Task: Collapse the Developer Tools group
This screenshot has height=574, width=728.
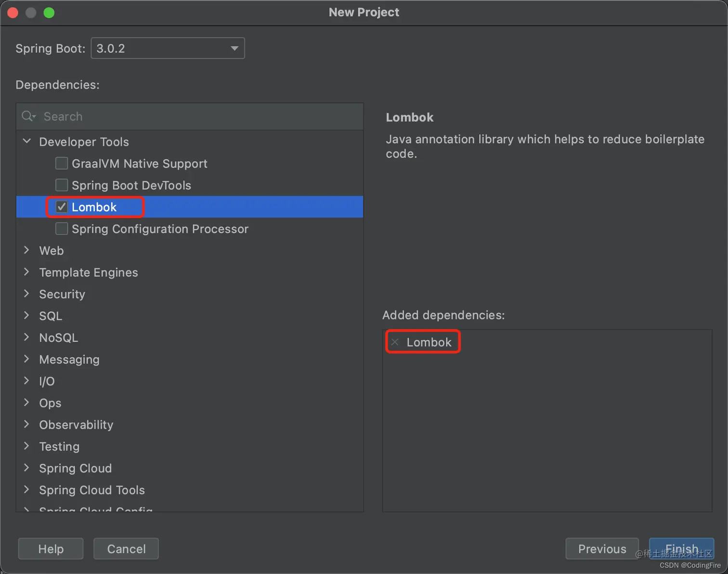Action: point(27,141)
